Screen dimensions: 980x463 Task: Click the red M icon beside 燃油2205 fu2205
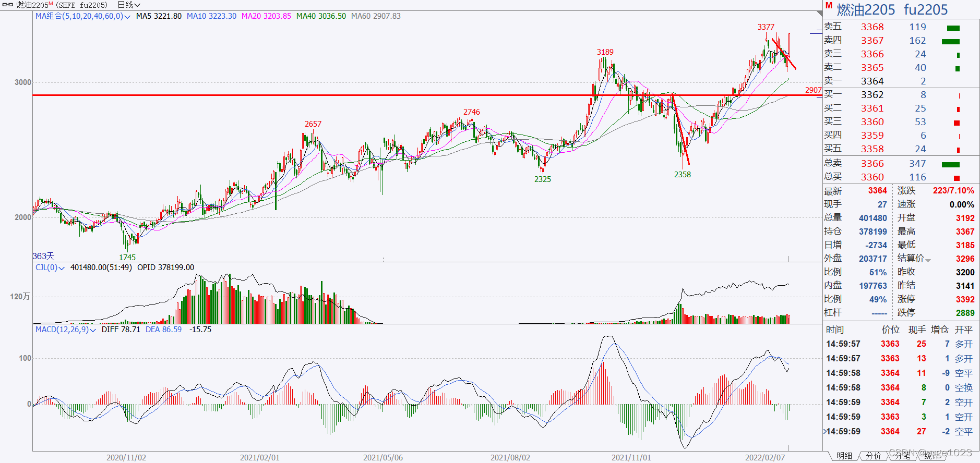point(829,6)
